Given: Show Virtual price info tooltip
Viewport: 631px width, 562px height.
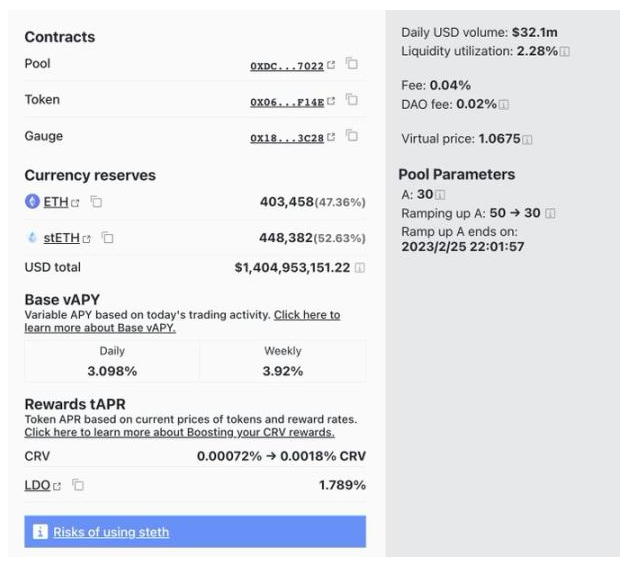Looking at the screenshot, I should click(527, 140).
